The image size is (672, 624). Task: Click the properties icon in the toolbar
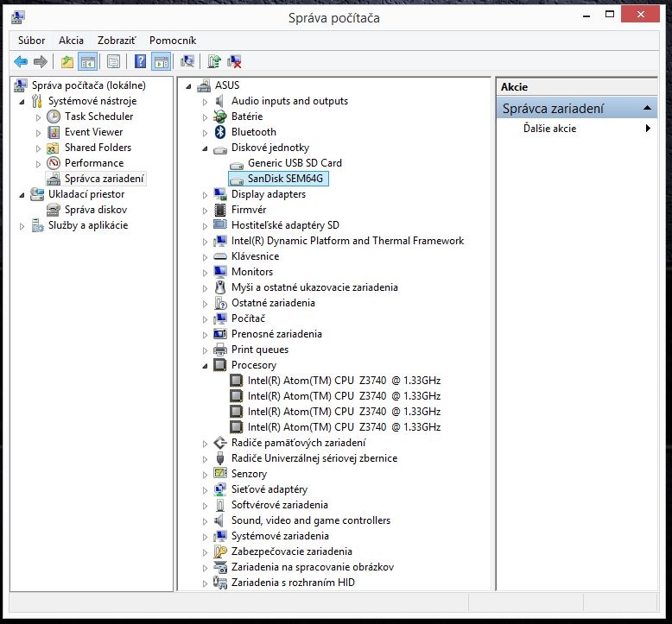pyautogui.click(x=113, y=61)
